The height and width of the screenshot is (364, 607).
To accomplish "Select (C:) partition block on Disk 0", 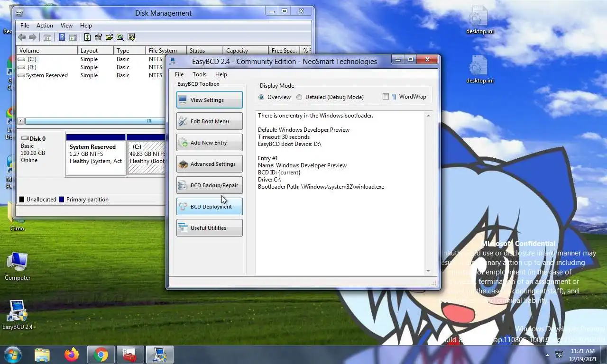I will point(146,154).
